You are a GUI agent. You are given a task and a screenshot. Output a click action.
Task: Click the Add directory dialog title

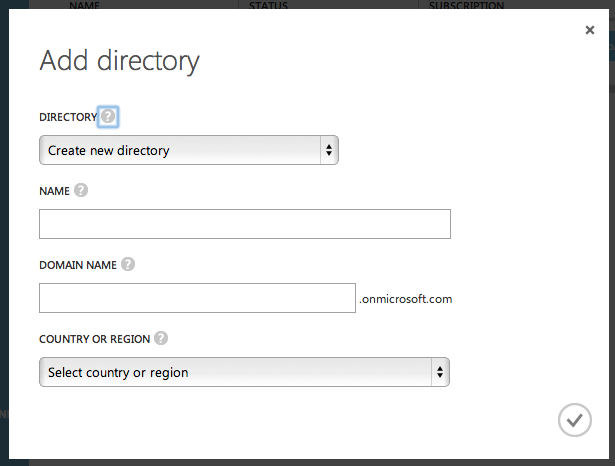119,61
